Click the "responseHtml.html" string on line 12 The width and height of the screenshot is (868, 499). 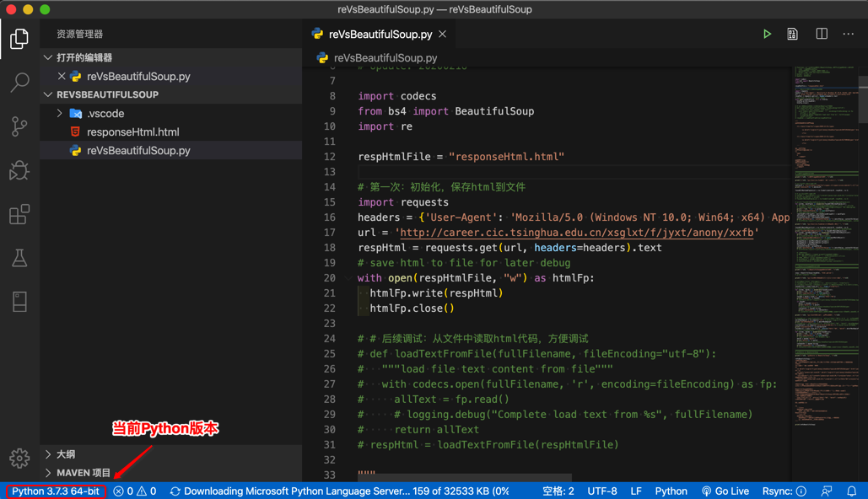(x=506, y=157)
